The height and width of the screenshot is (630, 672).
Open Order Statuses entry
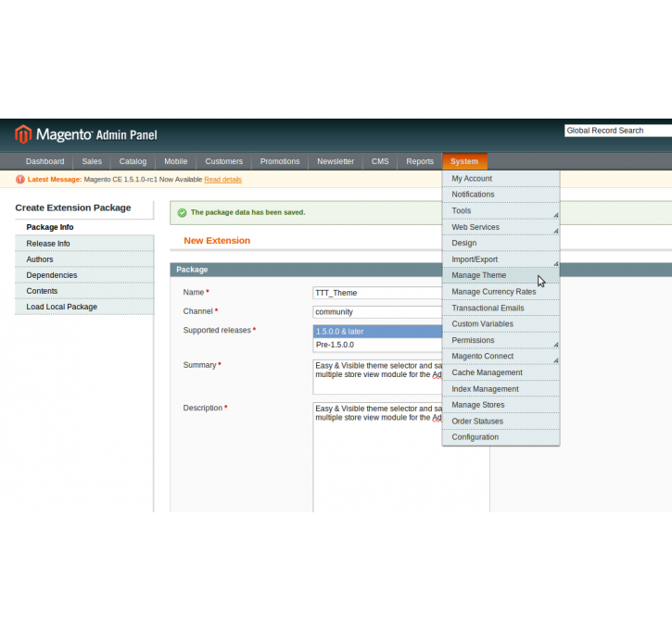(501, 422)
